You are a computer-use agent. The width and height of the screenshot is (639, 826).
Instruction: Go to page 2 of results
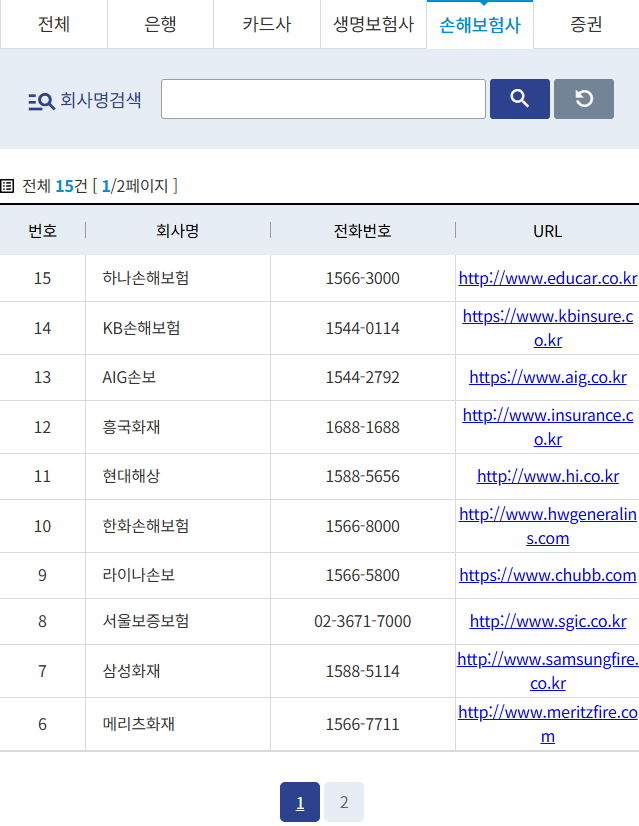[344, 802]
